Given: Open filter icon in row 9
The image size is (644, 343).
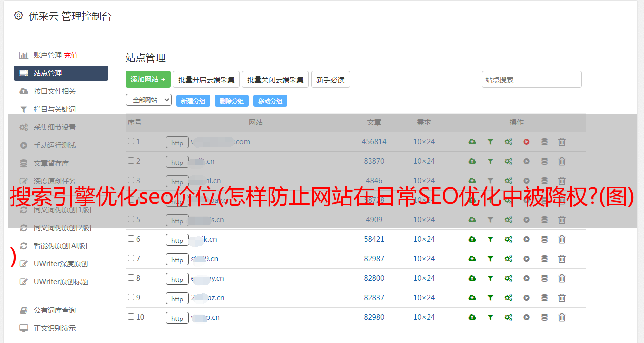Looking at the screenshot, I should coord(490,298).
